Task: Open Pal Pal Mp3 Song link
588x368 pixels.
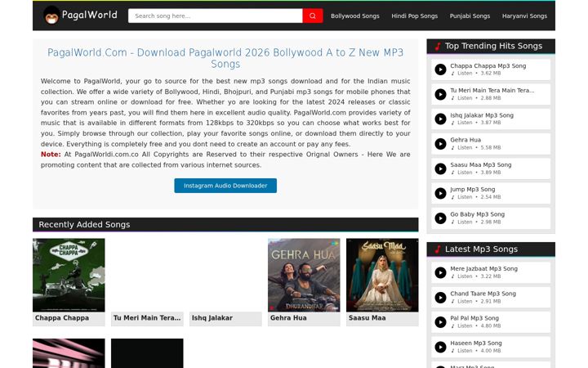Action: coord(474,318)
